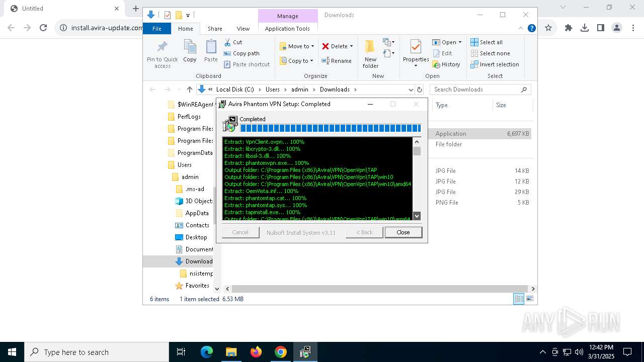Refresh the Downloads folder view
The width and height of the screenshot is (644, 362).
click(x=419, y=89)
